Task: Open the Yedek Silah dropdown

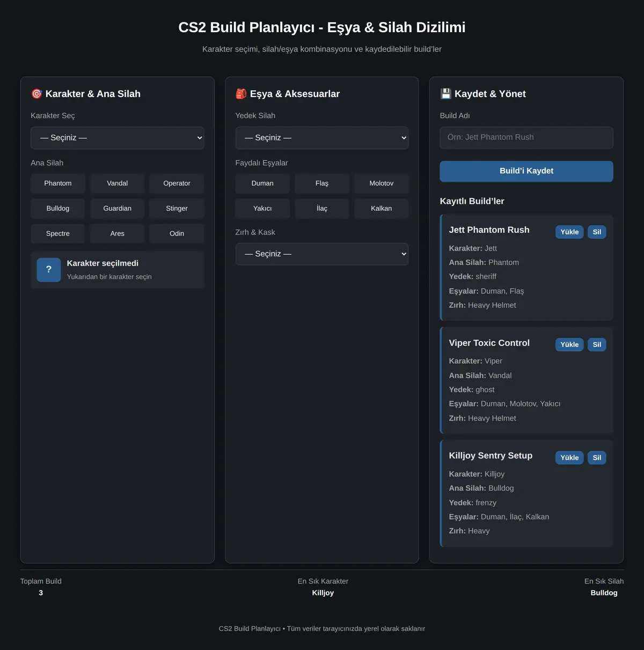Action: click(x=322, y=138)
